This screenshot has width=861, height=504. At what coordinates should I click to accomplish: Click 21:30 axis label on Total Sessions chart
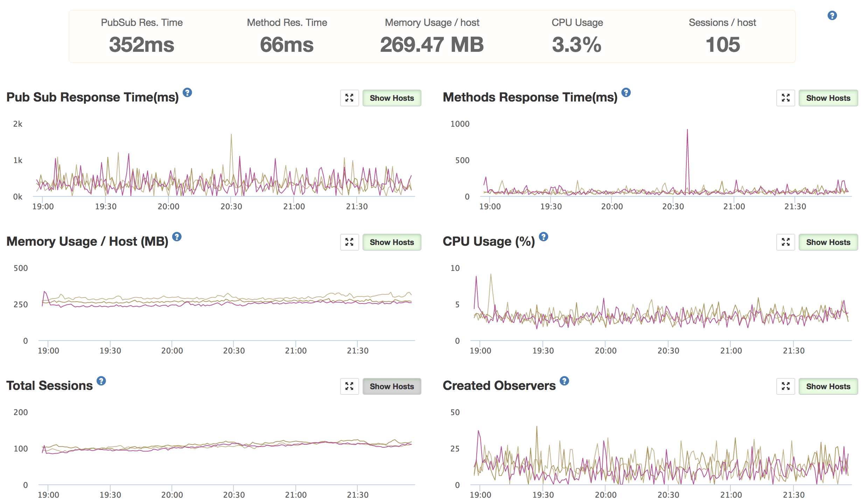coord(358,495)
